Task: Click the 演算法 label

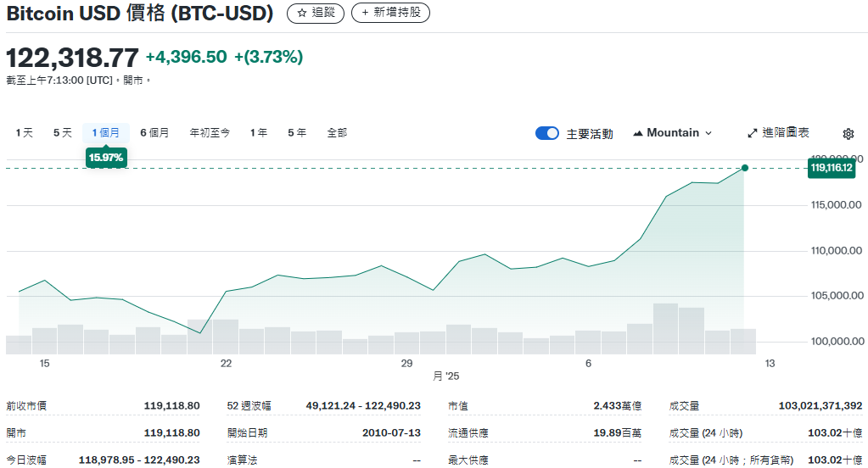Action: click(x=242, y=460)
